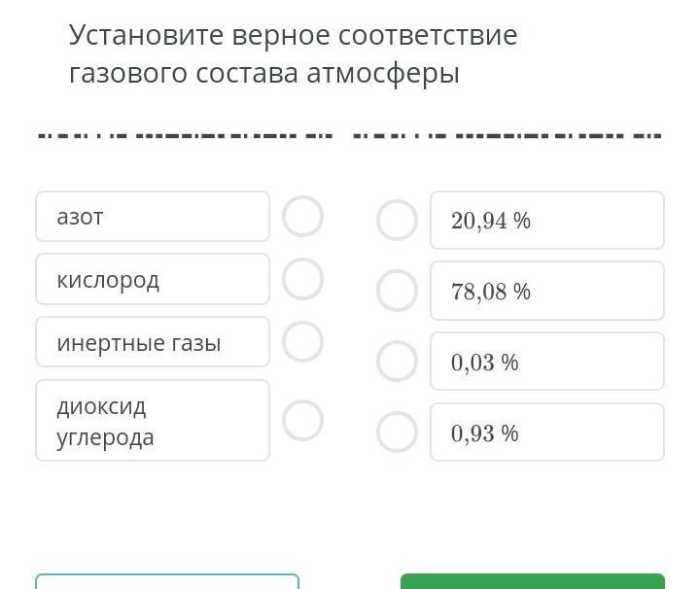Click the кислород answer box

point(153,279)
